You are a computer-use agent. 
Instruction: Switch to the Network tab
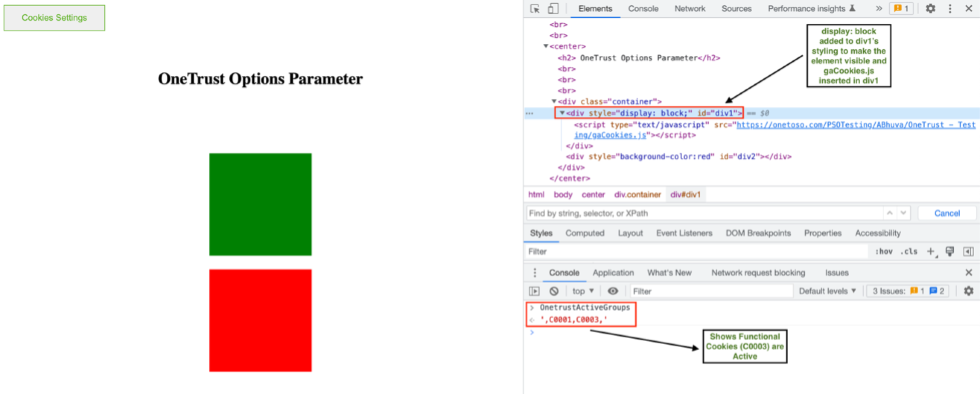pyautogui.click(x=689, y=8)
